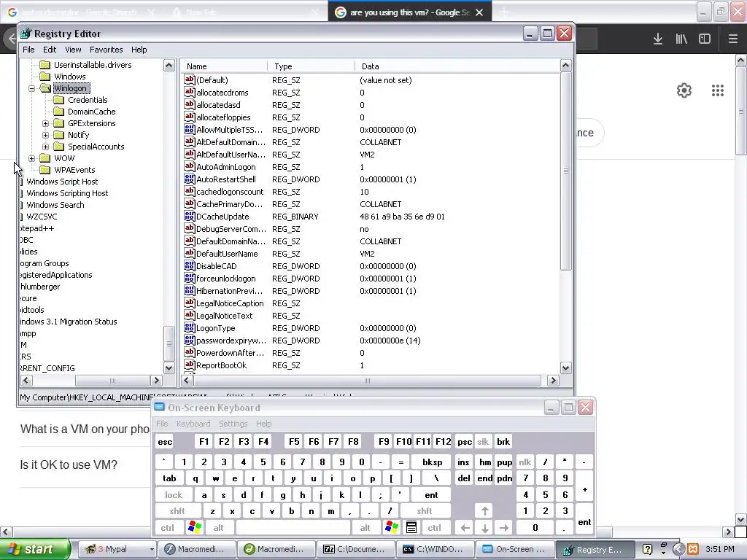Click the bksp key on On-Screen Keyboard

[432, 462]
